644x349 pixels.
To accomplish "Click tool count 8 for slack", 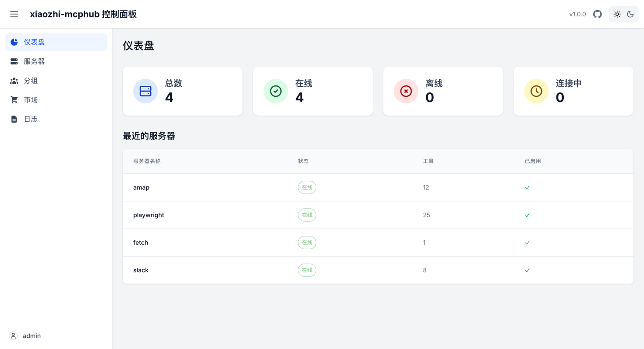I will (x=425, y=270).
